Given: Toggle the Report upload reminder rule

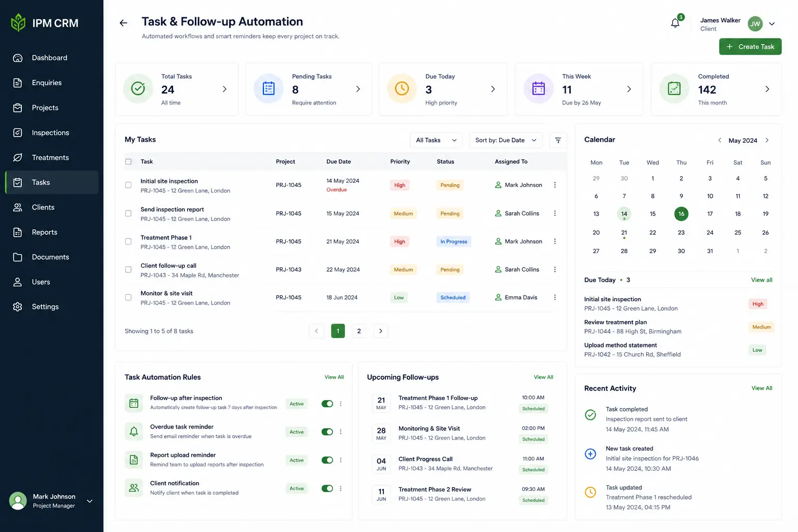Looking at the screenshot, I should 327,460.
